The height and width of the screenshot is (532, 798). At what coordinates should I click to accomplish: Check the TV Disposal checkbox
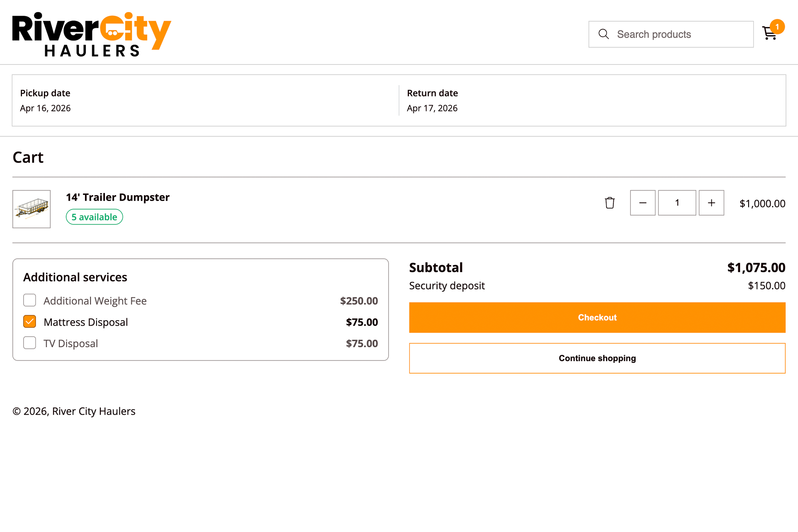tap(30, 343)
